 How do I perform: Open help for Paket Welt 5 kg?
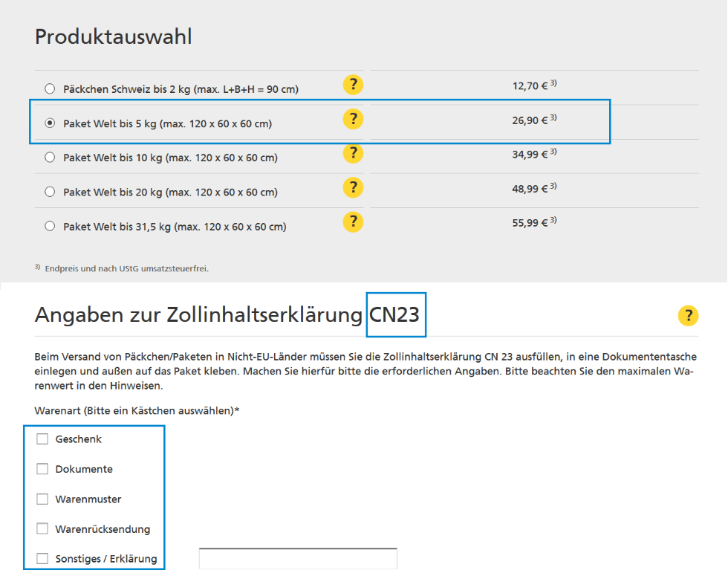pyautogui.click(x=353, y=119)
